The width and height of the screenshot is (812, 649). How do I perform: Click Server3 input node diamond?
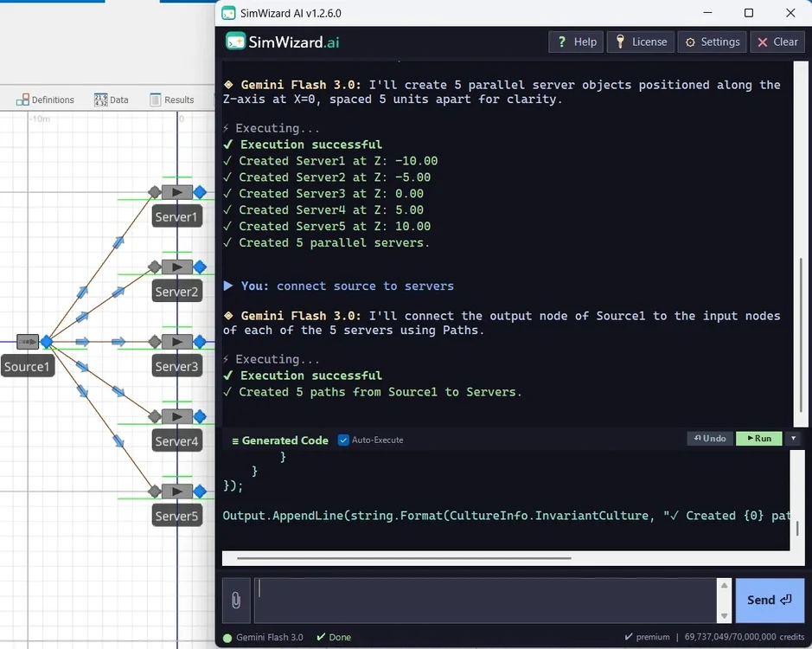154,342
